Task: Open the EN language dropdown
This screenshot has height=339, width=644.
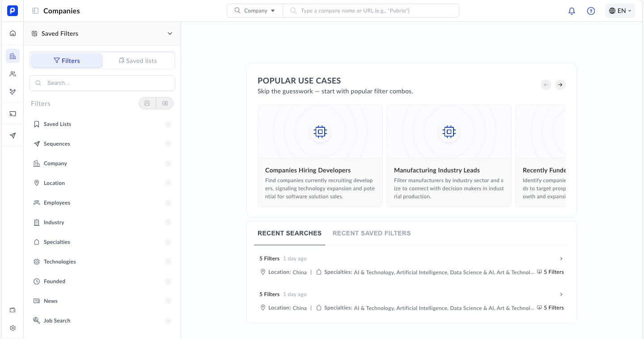Action: tap(620, 11)
